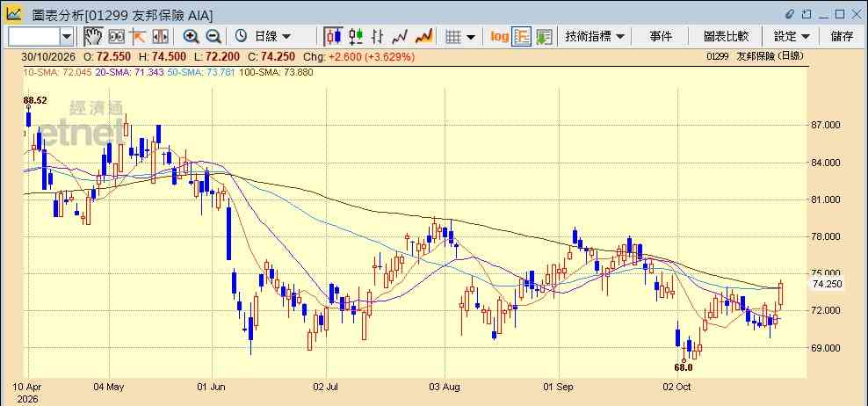Click the 68.0 low price marker
868x406 pixels.
(x=684, y=366)
